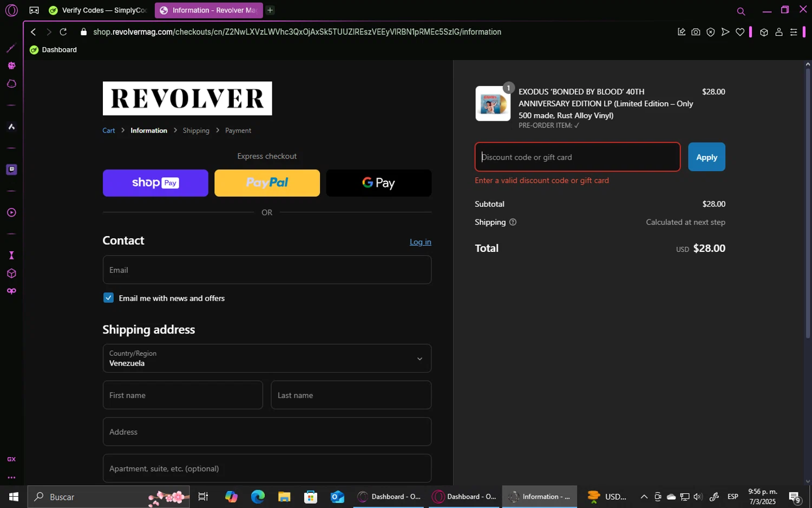The image size is (812, 508).
Task: Open Outlook from taskbar
Action: (x=337, y=497)
